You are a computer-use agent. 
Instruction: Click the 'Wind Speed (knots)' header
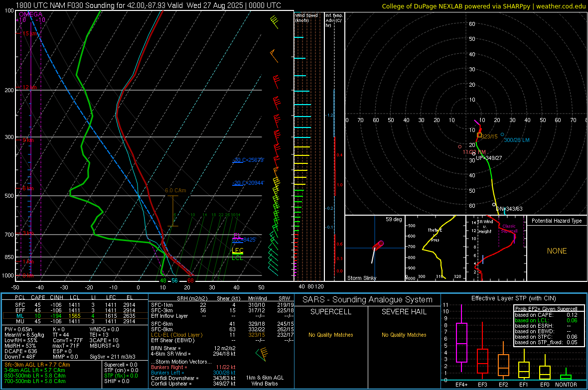click(306, 17)
